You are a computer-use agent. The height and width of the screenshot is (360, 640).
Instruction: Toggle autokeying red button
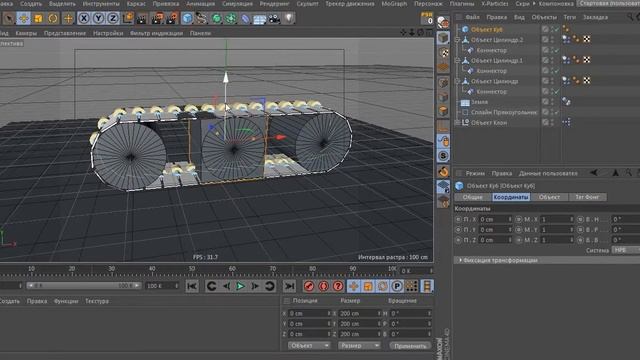pyautogui.click(x=323, y=286)
